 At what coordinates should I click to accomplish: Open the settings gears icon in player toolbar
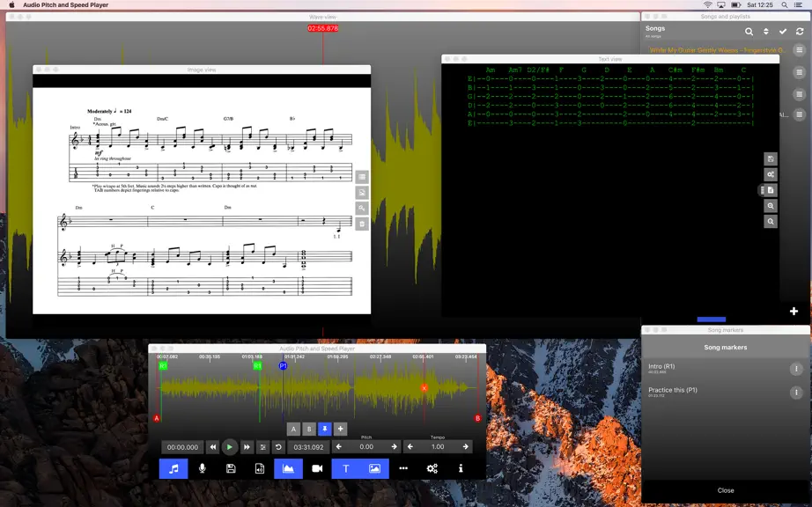[x=432, y=468]
